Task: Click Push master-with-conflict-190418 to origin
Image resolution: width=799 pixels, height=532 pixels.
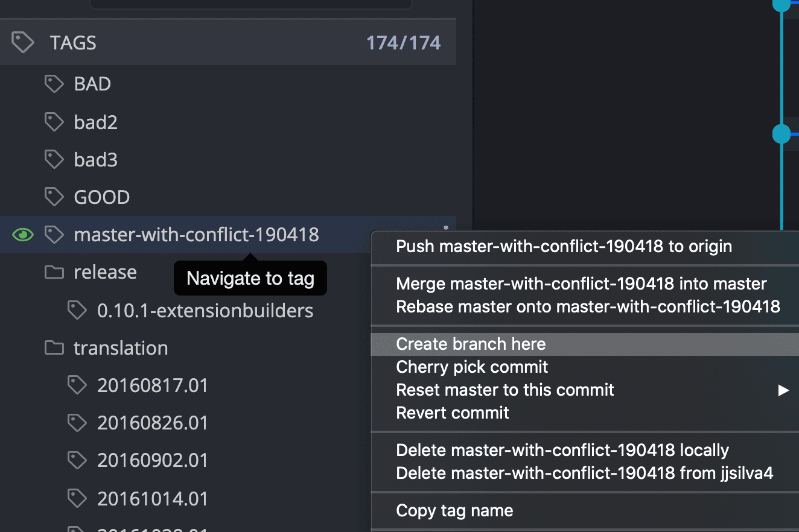Action: click(563, 246)
